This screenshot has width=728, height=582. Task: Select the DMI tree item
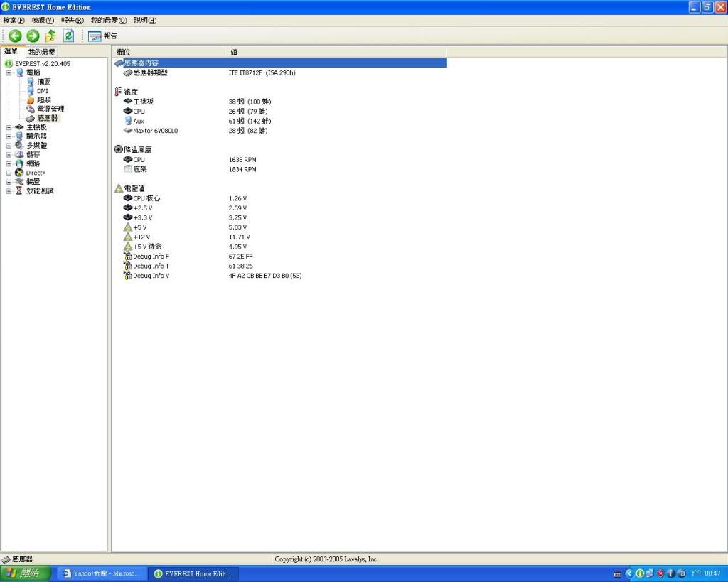click(42, 91)
